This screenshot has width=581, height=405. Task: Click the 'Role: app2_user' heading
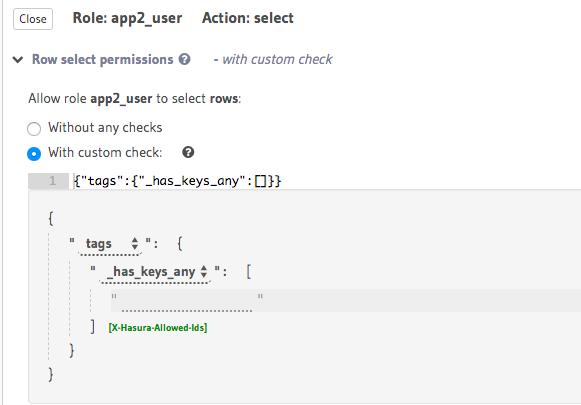point(127,18)
